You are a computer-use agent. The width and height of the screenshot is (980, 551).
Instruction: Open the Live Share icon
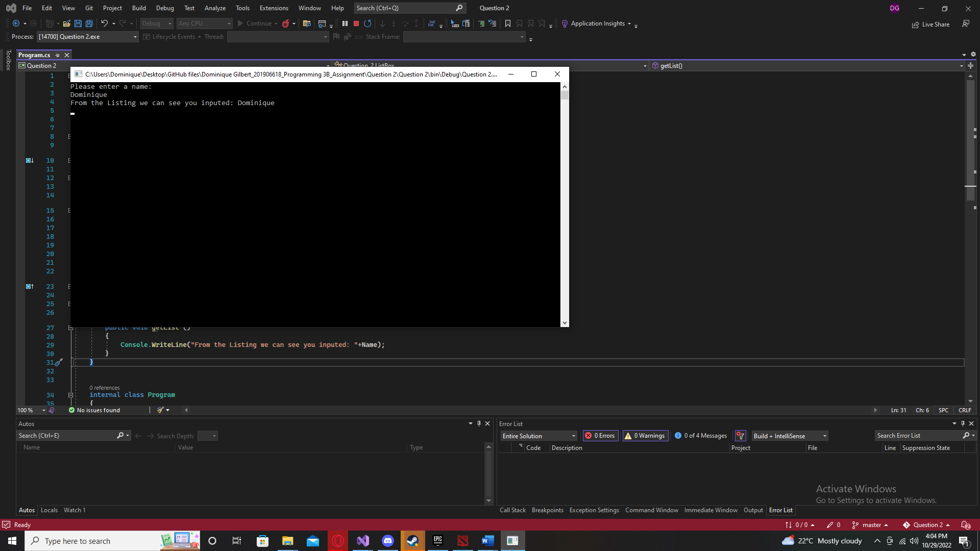(x=930, y=24)
